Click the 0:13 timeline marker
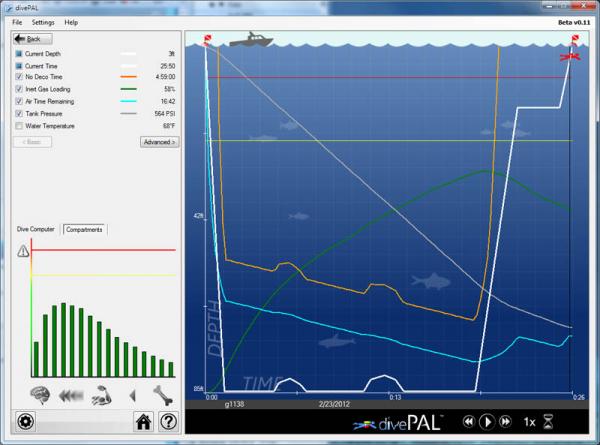600x445 pixels. click(395, 398)
